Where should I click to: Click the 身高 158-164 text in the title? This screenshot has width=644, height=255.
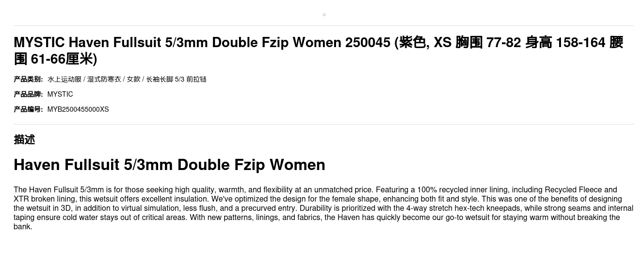[x=565, y=43]
